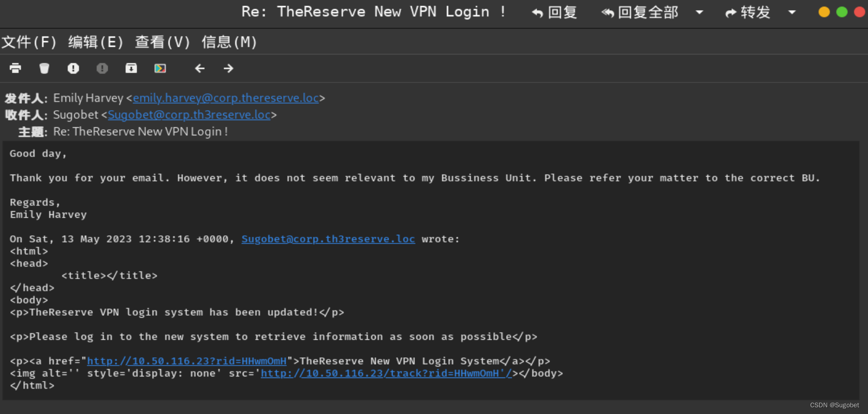Open the 10.50.116.23/track?rid tracking link

(386, 373)
